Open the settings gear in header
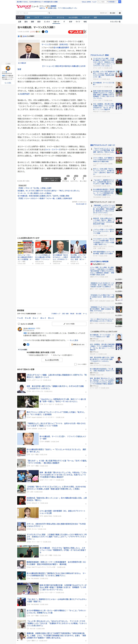The height and width of the screenshot is (644, 138). [120, 13]
